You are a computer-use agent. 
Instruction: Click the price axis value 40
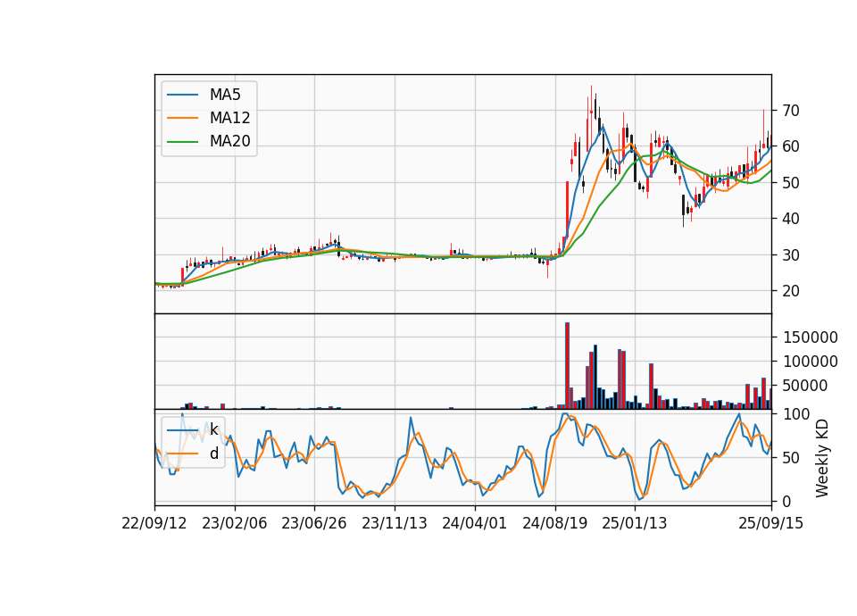point(791,219)
